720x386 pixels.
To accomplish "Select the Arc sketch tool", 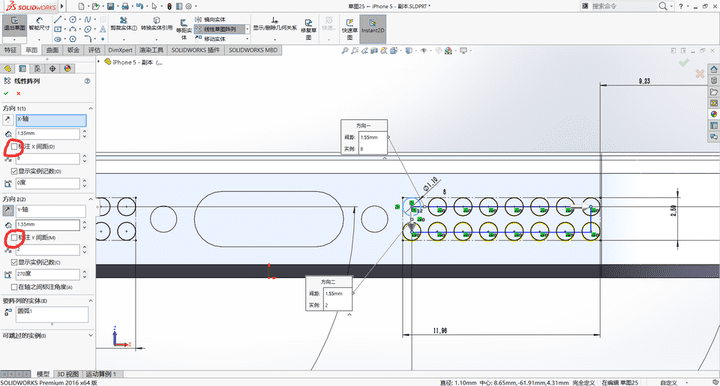I will [73, 29].
